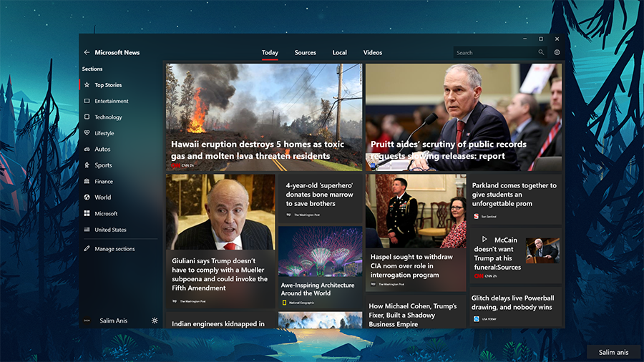
Task: Click National Geographic logo under Architecture story
Action: 284,303
